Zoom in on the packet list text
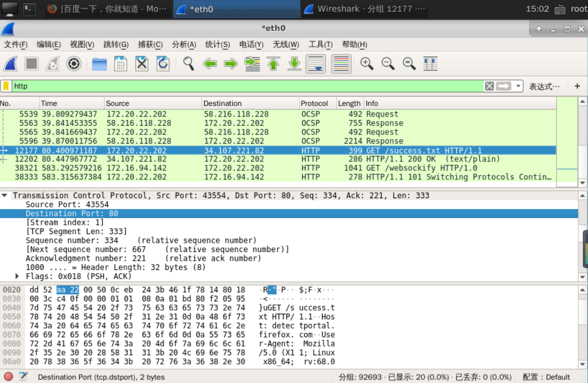The height and width of the screenshot is (383, 588). [x=367, y=64]
